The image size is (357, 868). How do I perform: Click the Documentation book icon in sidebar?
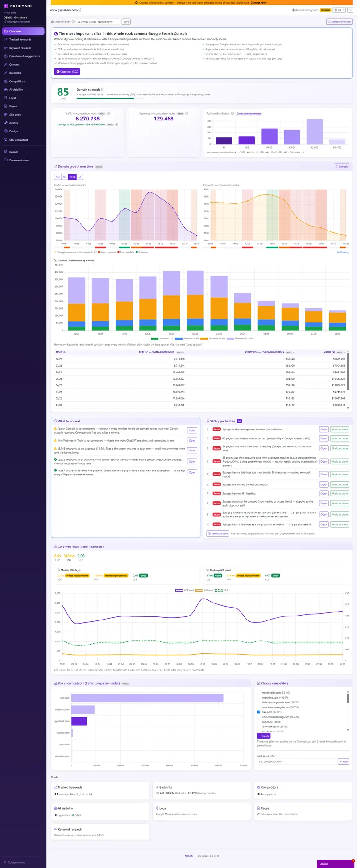tap(5, 160)
